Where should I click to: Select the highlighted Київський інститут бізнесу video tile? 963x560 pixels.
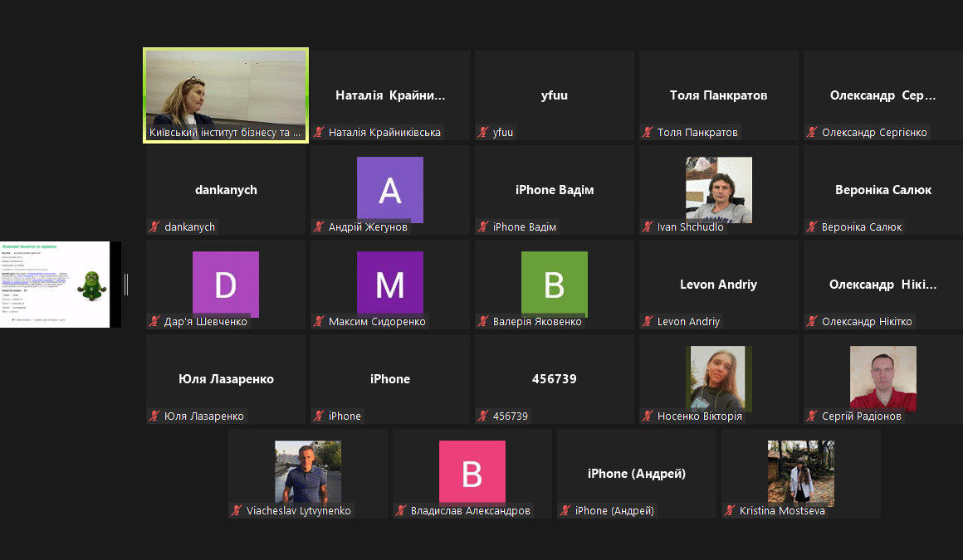click(x=226, y=93)
